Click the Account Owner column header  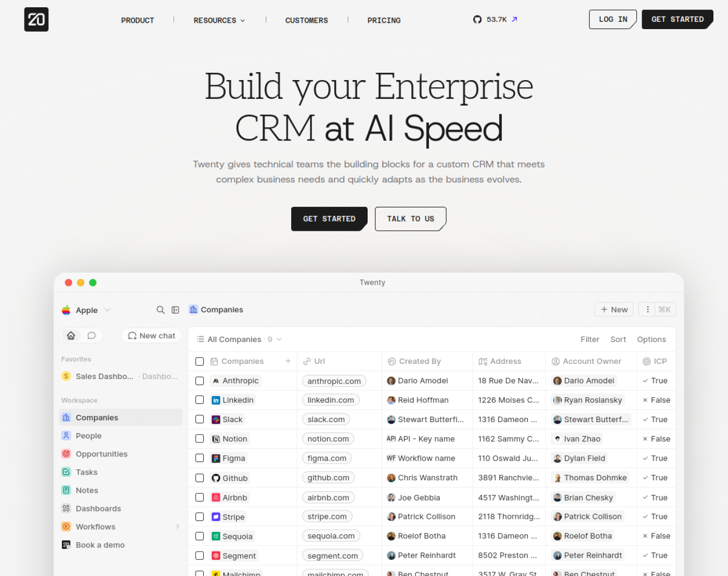click(591, 361)
